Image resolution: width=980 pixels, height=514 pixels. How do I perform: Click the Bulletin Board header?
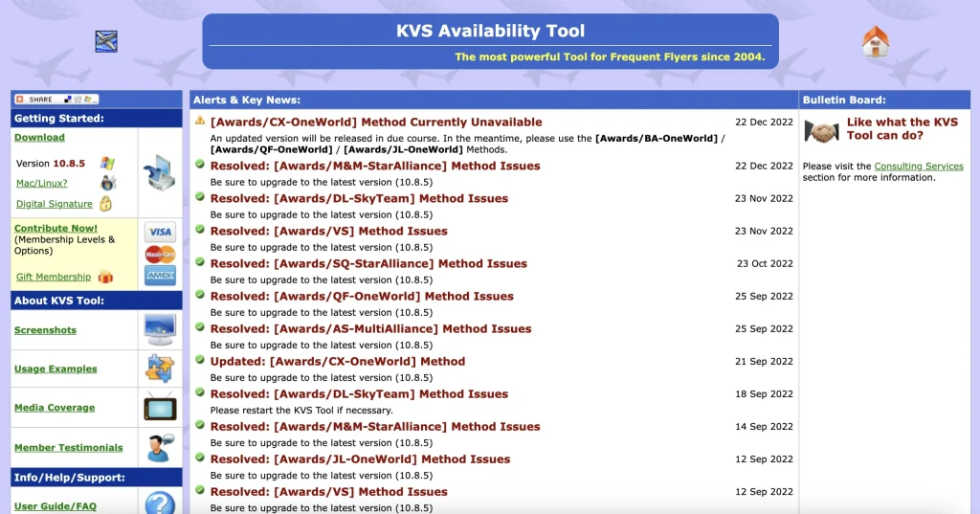point(884,100)
